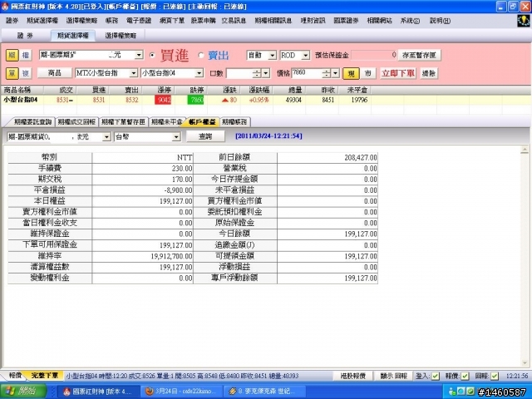Click the 商品 product button
The height and width of the screenshot is (399, 532).
click(54, 73)
